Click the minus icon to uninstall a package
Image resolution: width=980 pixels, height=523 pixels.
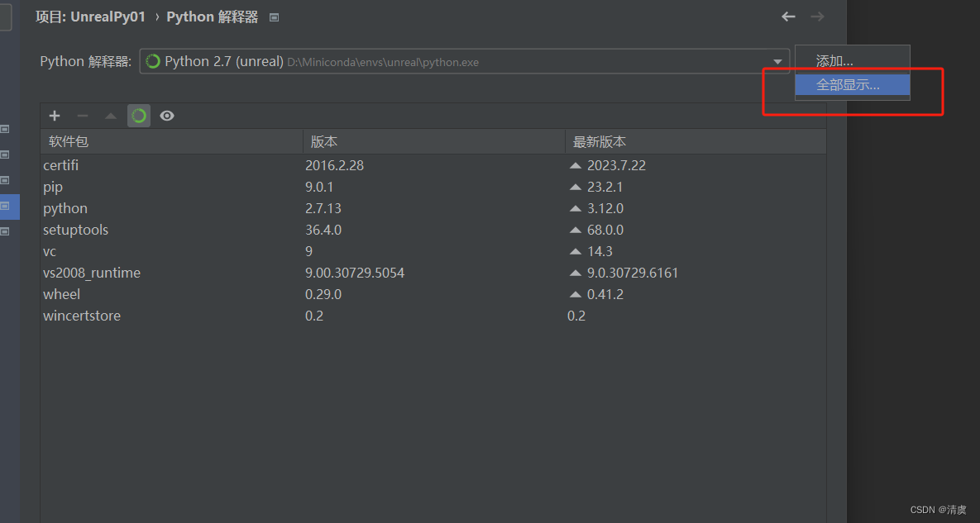[82, 116]
